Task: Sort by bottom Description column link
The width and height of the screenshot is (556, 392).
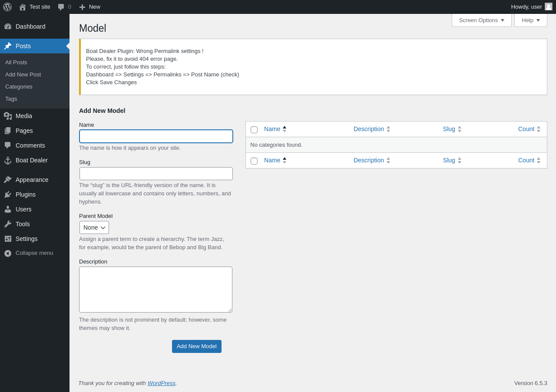Action: coord(369,160)
